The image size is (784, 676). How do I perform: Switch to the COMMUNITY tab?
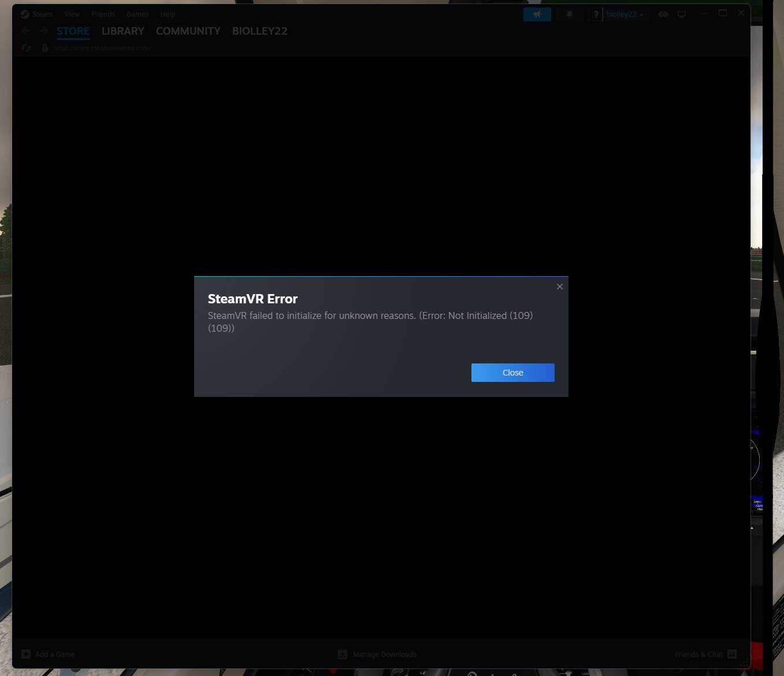click(x=188, y=31)
